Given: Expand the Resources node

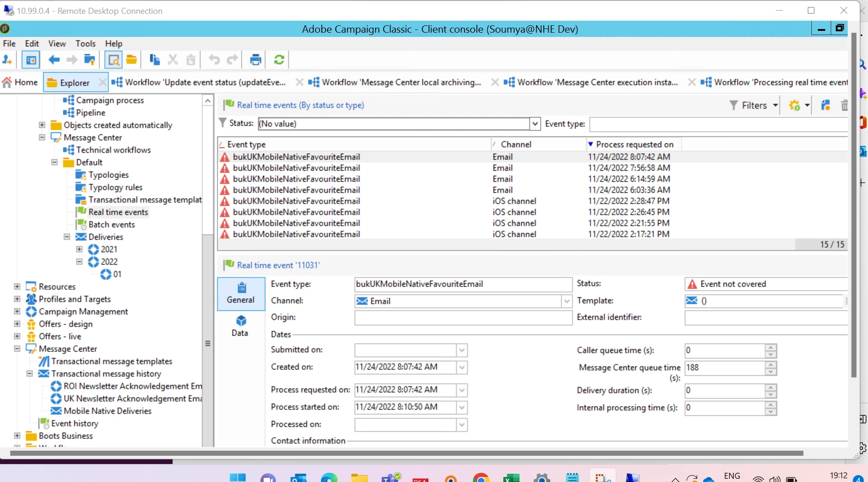Looking at the screenshot, I should tap(17, 286).
